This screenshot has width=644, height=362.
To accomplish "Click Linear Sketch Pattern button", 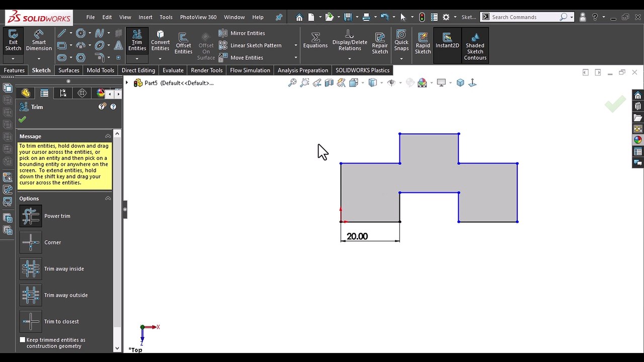I will click(250, 45).
